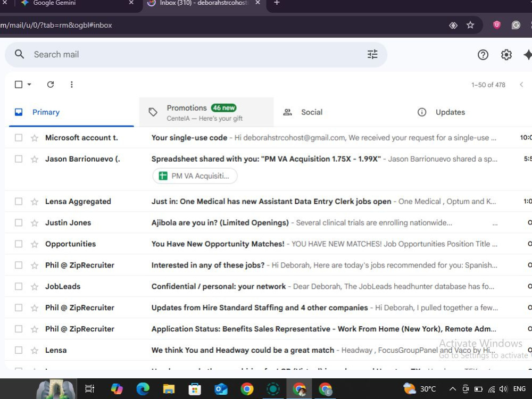532x399 pixels.
Task: Switch to the Updates tab
Action: pyautogui.click(x=470, y=112)
